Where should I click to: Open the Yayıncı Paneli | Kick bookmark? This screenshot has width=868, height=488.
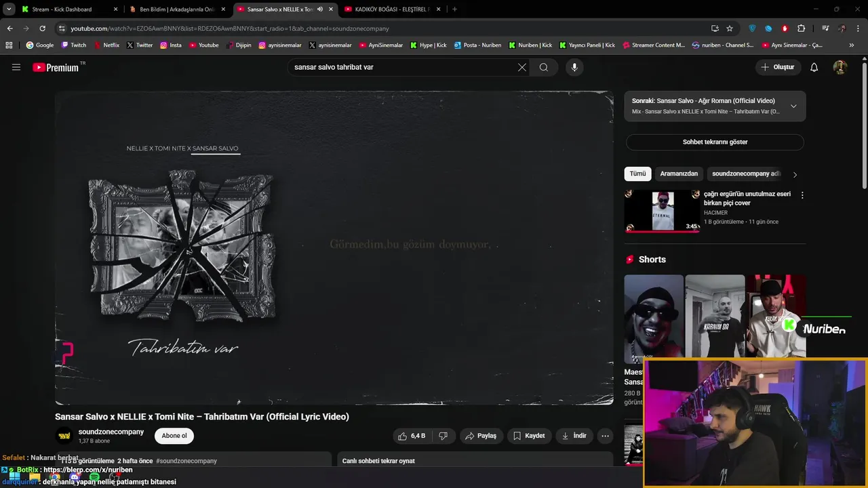tap(587, 45)
